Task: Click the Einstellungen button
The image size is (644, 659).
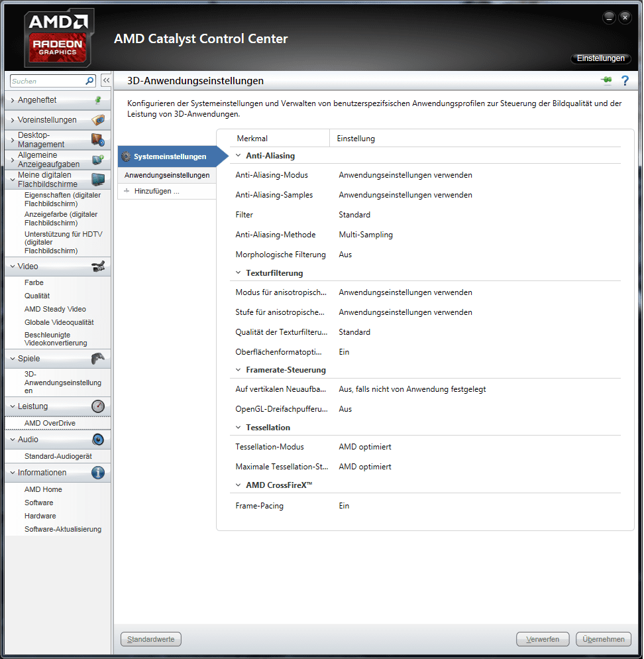Action: pos(601,58)
